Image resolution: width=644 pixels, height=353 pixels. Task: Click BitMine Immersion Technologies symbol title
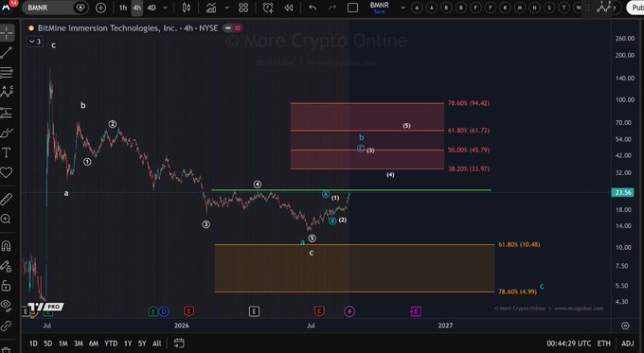[108, 28]
